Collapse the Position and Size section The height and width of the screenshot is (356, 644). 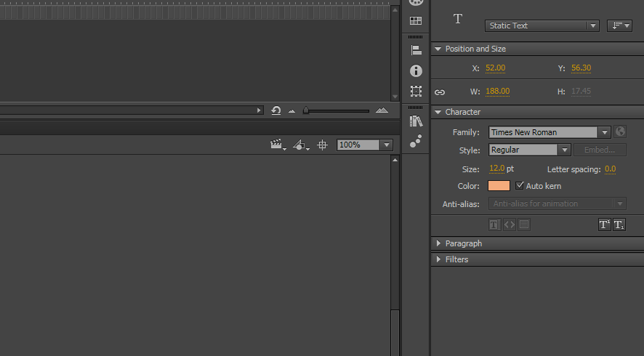click(x=438, y=49)
